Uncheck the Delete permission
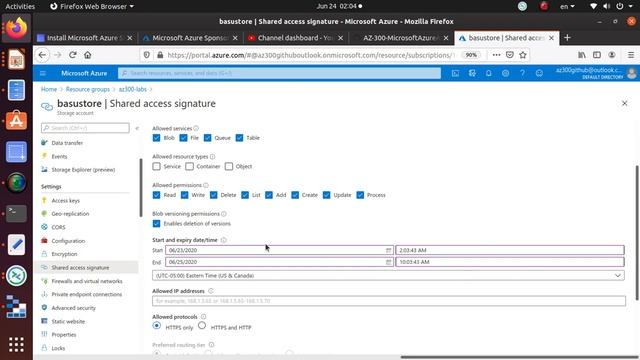The height and width of the screenshot is (360, 640). 213,195
